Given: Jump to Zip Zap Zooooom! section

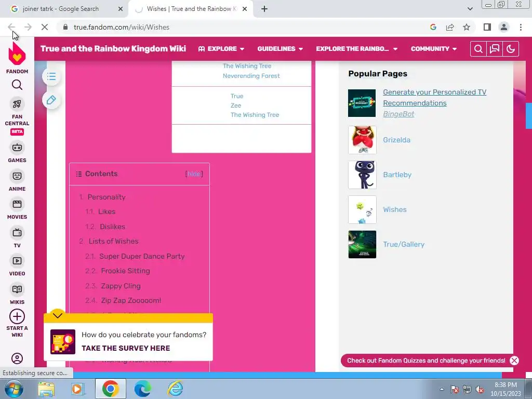Looking at the screenshot, I should coord(131,300).
